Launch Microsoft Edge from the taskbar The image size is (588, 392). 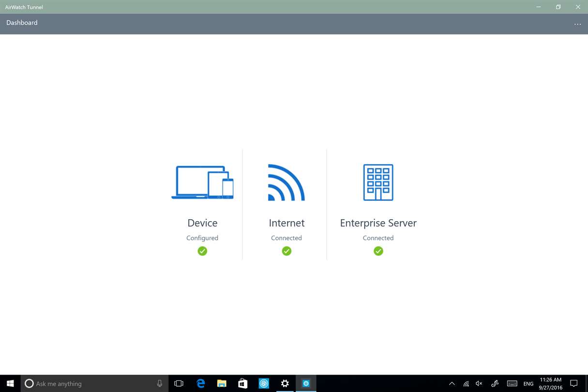200,383
